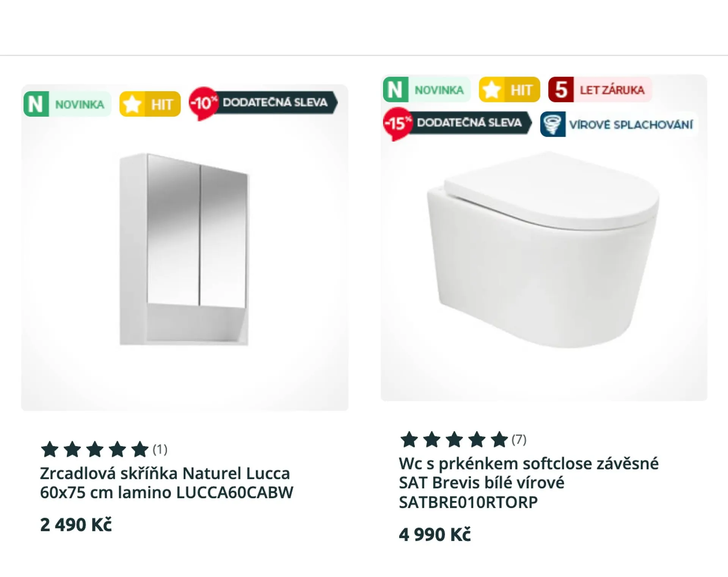Click the 2 490 Kč price

click(76, 525)
